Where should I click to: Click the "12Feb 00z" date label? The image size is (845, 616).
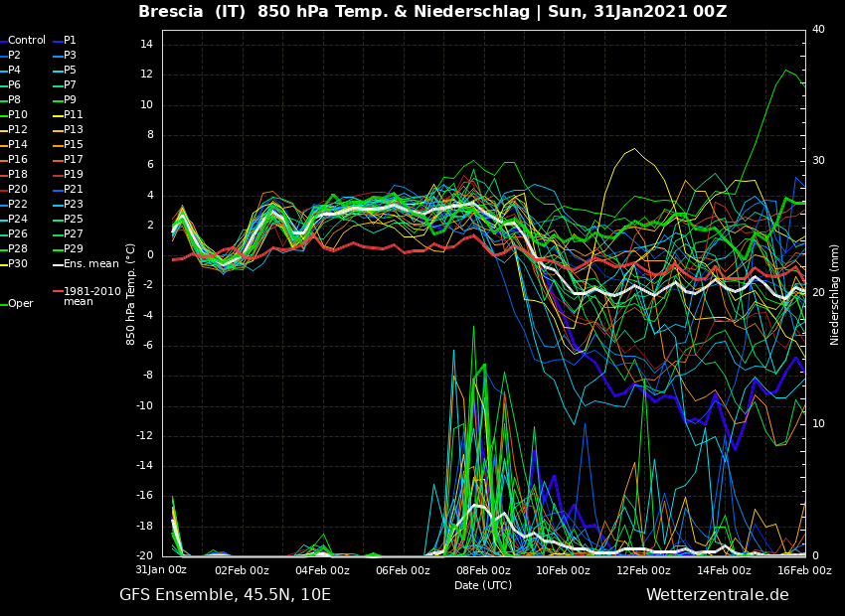[x=644, y=570]
